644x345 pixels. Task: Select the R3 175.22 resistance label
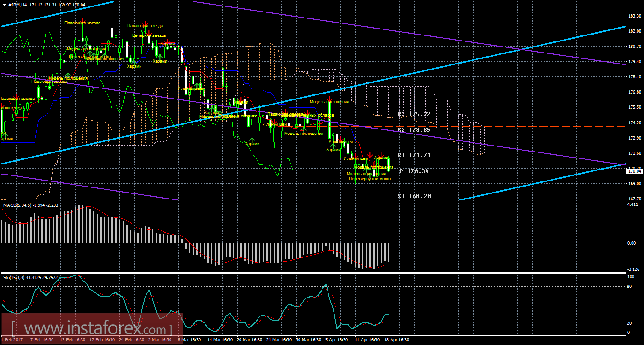point(414,114)
